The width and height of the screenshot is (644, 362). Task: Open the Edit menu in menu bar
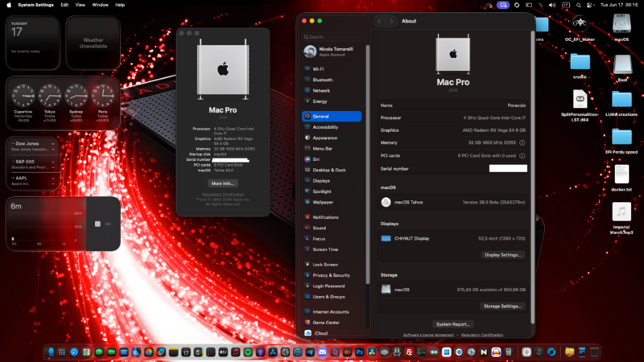coord(64,5)
